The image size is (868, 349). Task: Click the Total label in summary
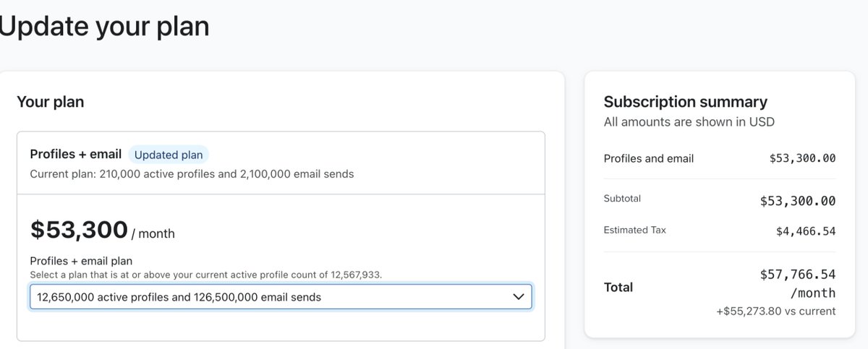pos(618,288)
